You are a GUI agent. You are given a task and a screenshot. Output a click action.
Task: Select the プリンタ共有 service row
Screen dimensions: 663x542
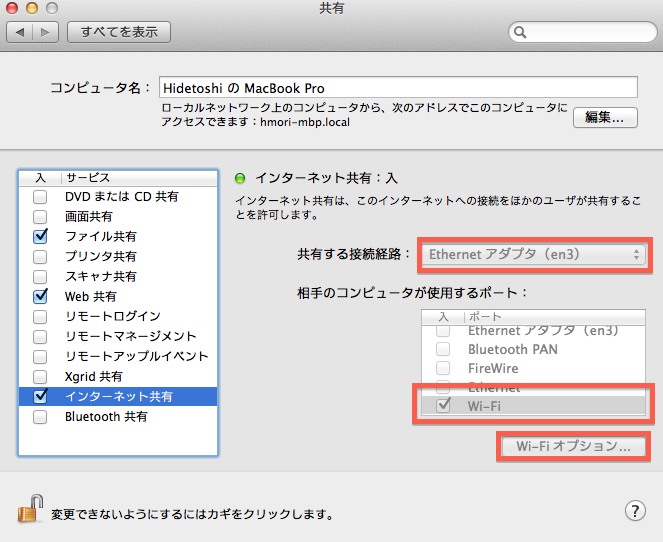[118, 256]
